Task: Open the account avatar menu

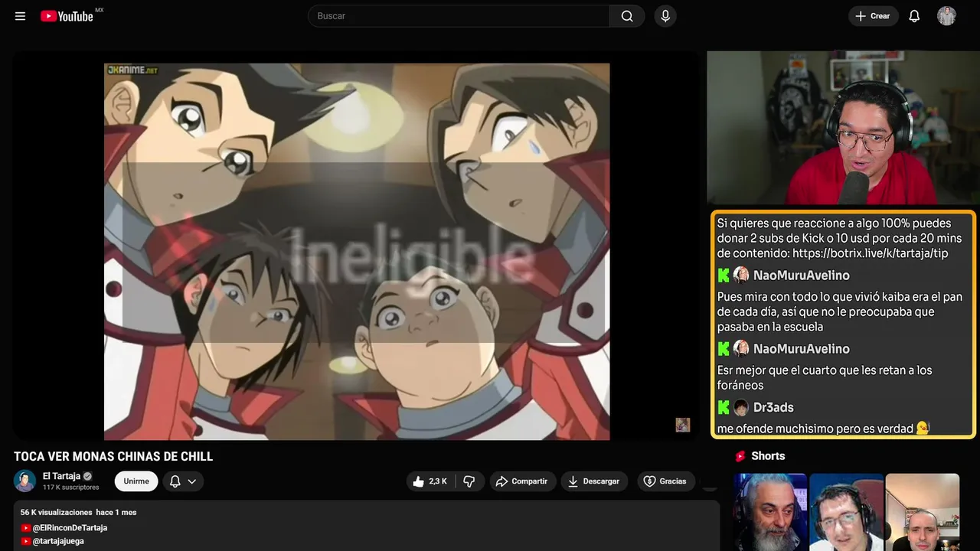Action: coord(946,16)
